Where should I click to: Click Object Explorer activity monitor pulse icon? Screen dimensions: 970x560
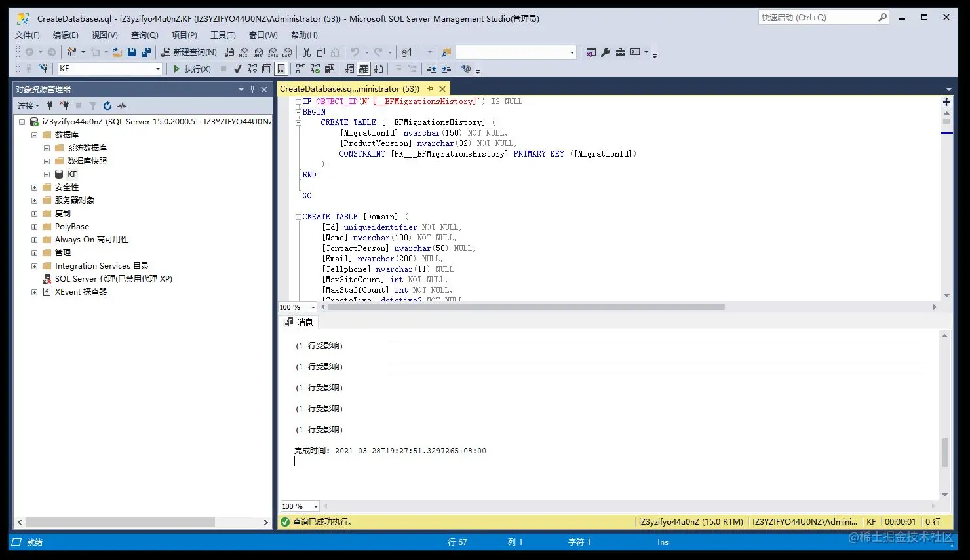tap(122, 105)
